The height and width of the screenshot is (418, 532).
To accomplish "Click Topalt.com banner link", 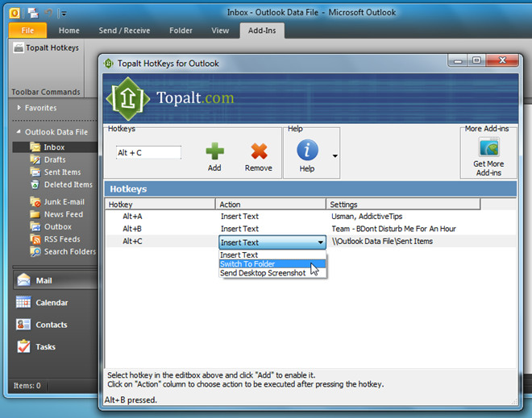I will pos(195,98).
